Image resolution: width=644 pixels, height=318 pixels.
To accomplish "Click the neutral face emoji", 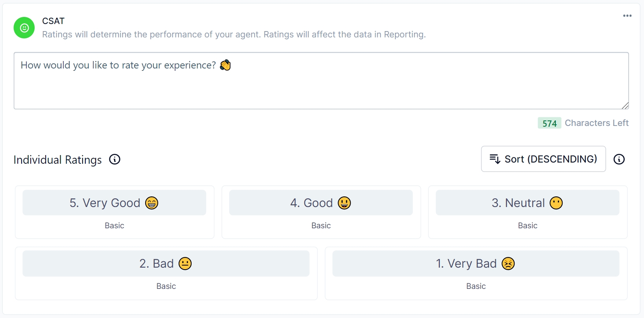I will (556, 203).
